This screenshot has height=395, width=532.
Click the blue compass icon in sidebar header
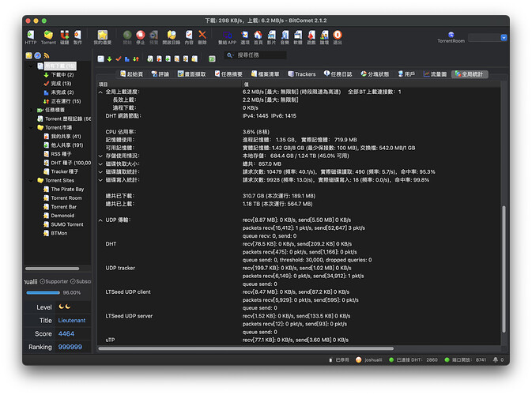pyautogui.click(x=38, y=55)
